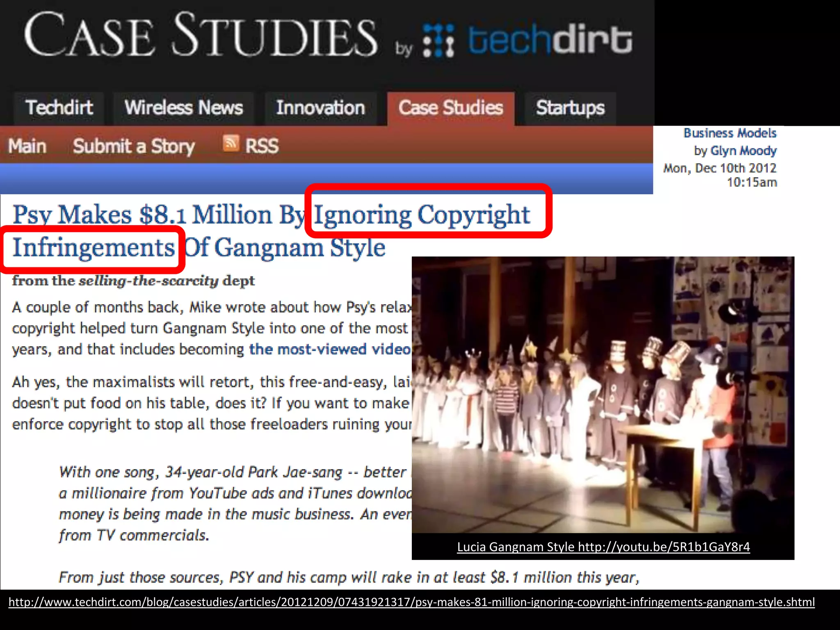The image size is (840, 630).
Task: Click author name Glyn Moody
Action: click(x=744, y=151)
